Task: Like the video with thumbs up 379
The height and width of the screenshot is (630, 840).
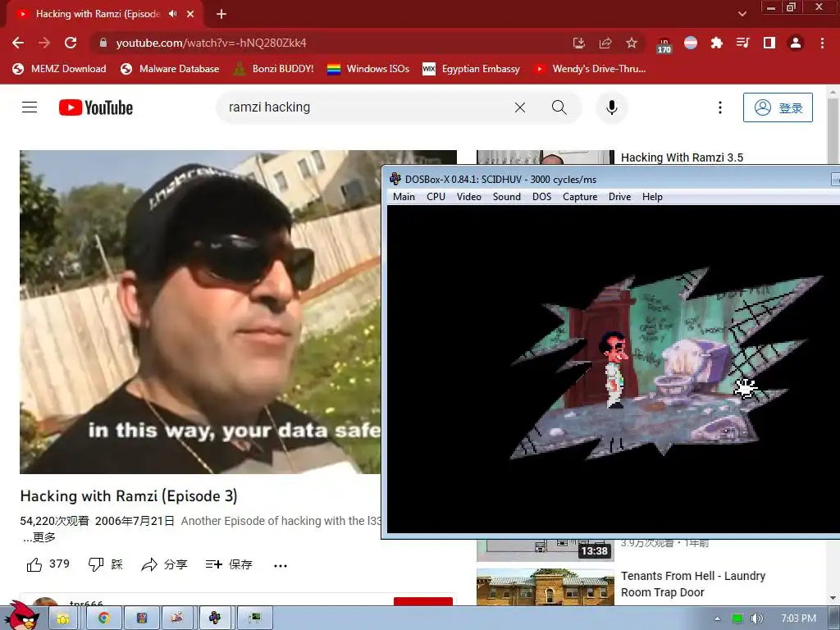Action: pyautogui.click(x=48, y=564)
